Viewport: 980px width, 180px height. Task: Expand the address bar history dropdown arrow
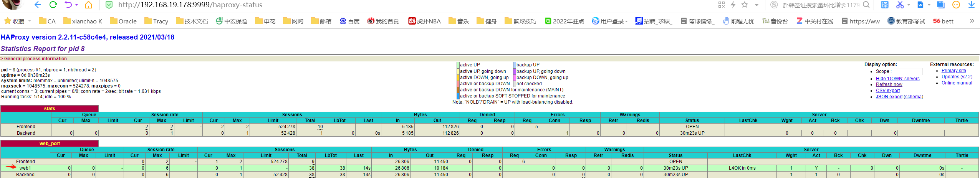[757, 5]
